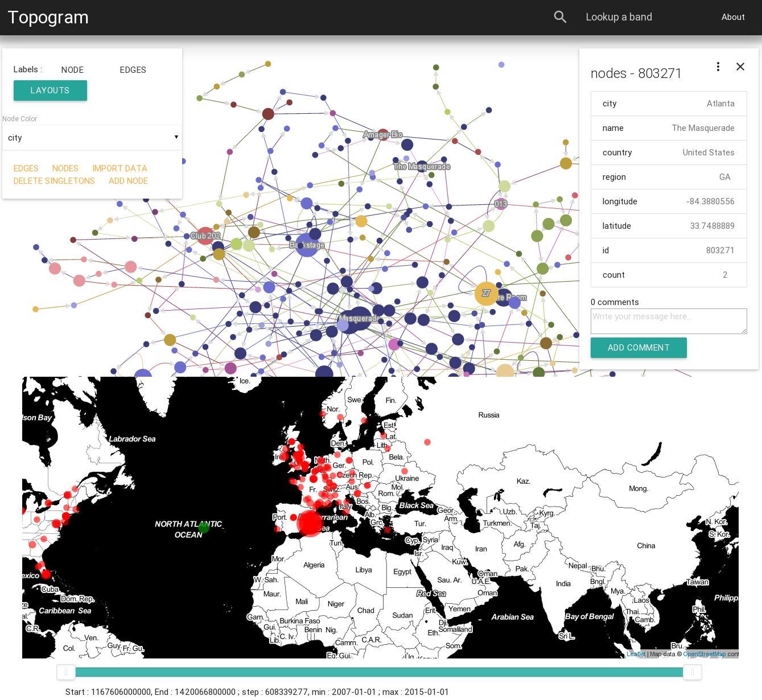Click the About menu item
The width and height of the screenshot is (762, 700).
click(x=732, y=17)
